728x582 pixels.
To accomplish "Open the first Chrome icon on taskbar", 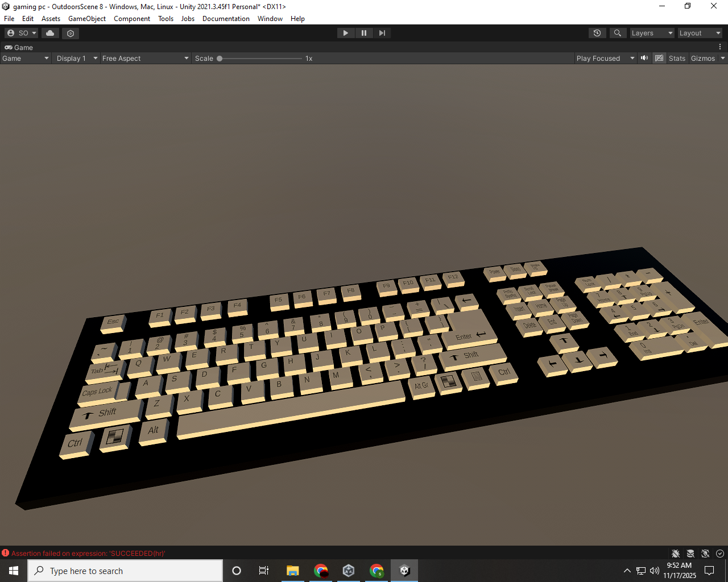I will pos(321,571).
